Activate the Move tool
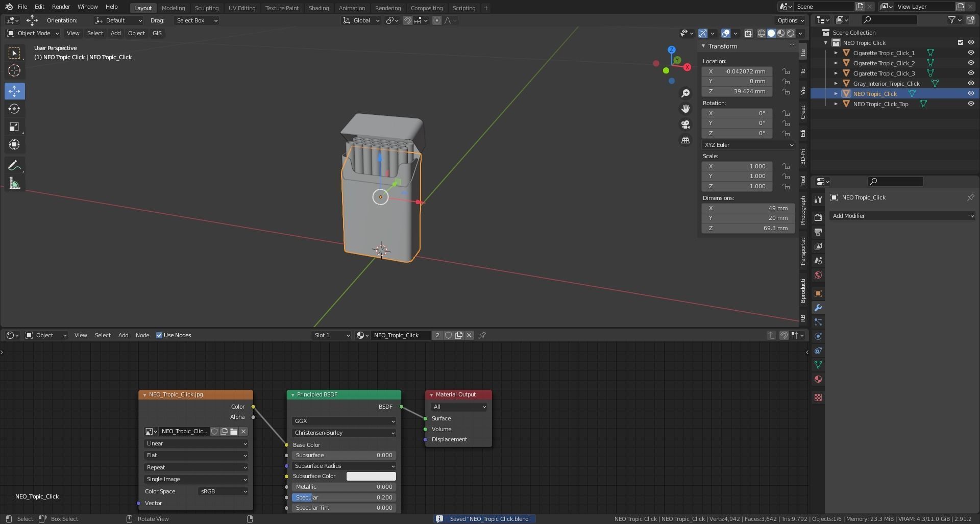Screen dimensions: 980x524 pyautogui.click(x=14, y=91)
